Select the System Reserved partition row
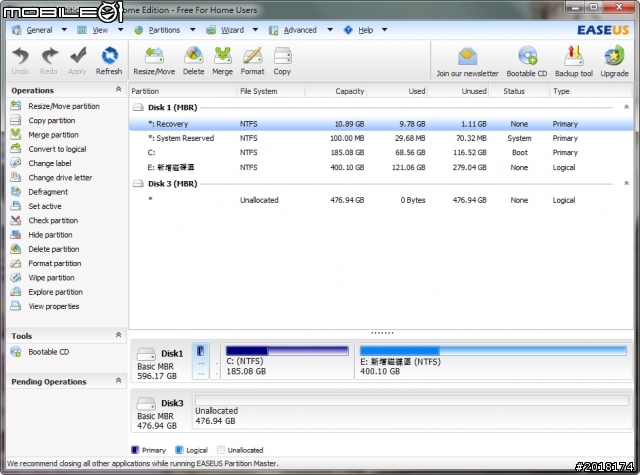The height and width of the screenshot is (475, 640). [x=380, y=138]
